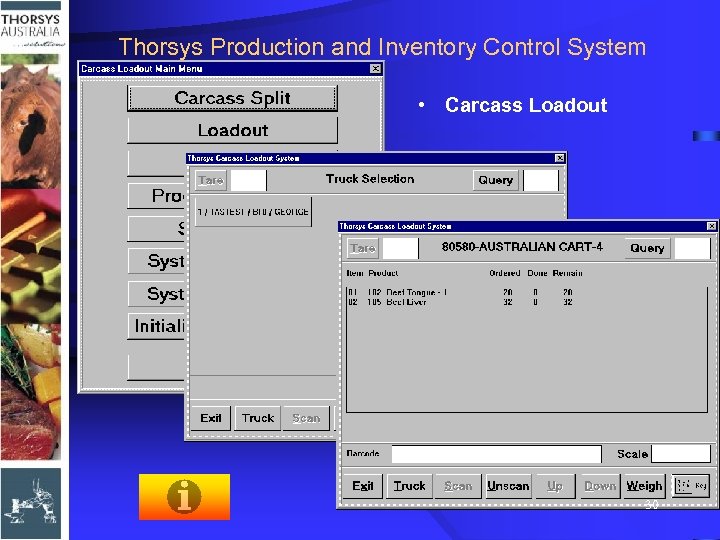Viewport: 720px width, 540px height.
Task: Click Scan in the Truck Selection window
Action: 306,418
